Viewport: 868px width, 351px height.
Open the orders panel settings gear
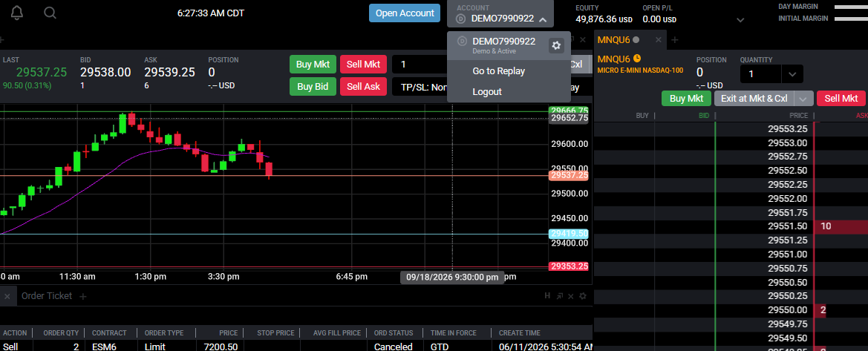click(582, 296)
